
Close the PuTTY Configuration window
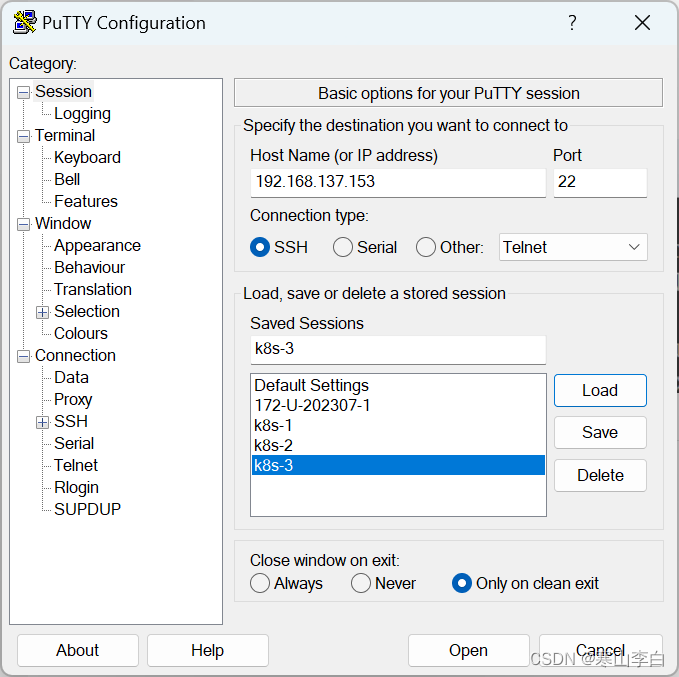(x=642, y=23)
